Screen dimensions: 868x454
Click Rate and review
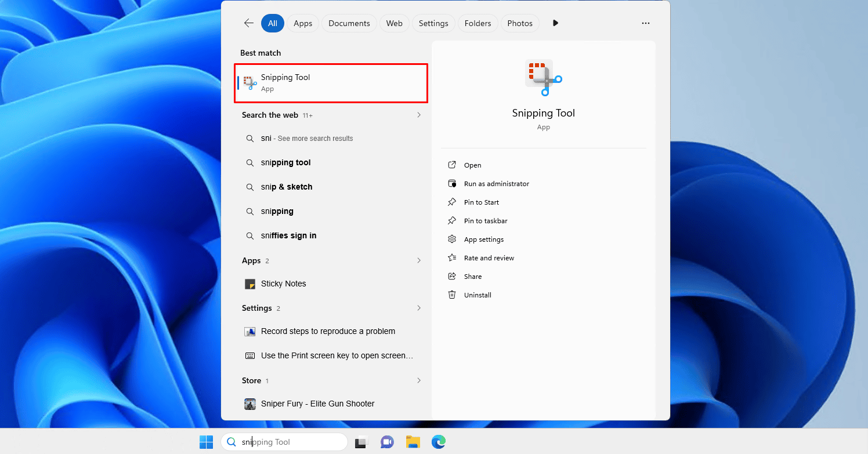pos(544,258)
